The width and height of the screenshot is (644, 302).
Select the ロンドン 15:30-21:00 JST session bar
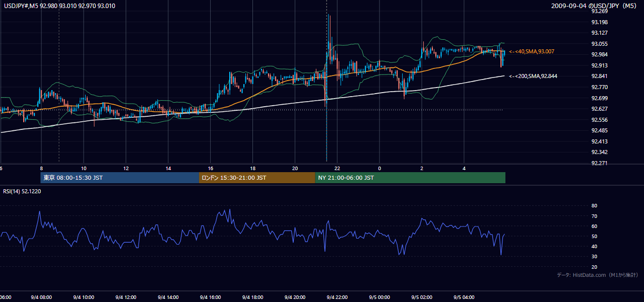[257, 178]
